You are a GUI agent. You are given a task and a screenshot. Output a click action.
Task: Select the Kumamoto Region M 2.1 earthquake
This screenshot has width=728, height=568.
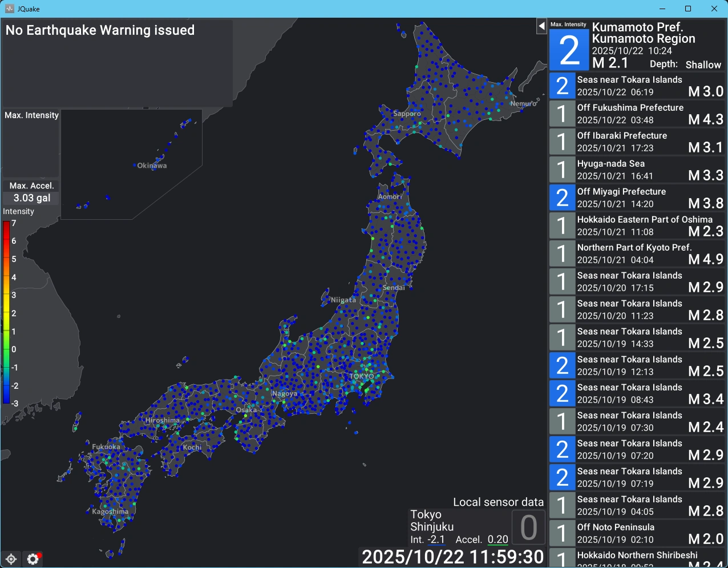(x=637, y=45)
